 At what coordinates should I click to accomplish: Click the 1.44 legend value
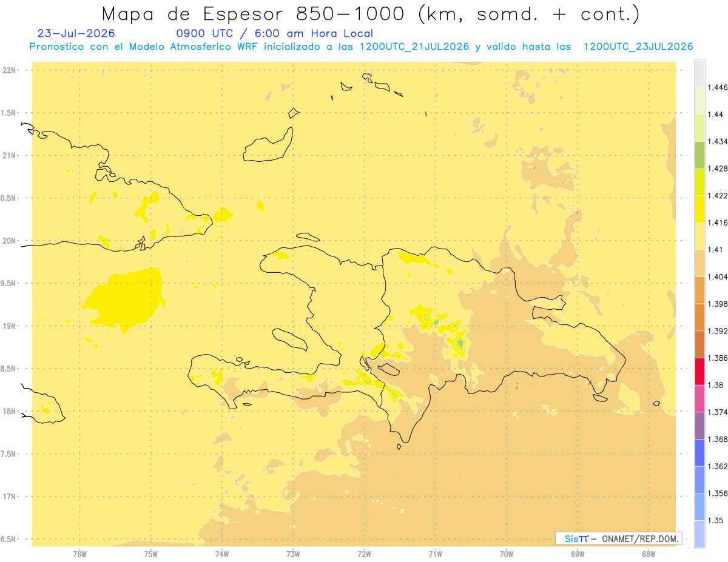[715, 114]
